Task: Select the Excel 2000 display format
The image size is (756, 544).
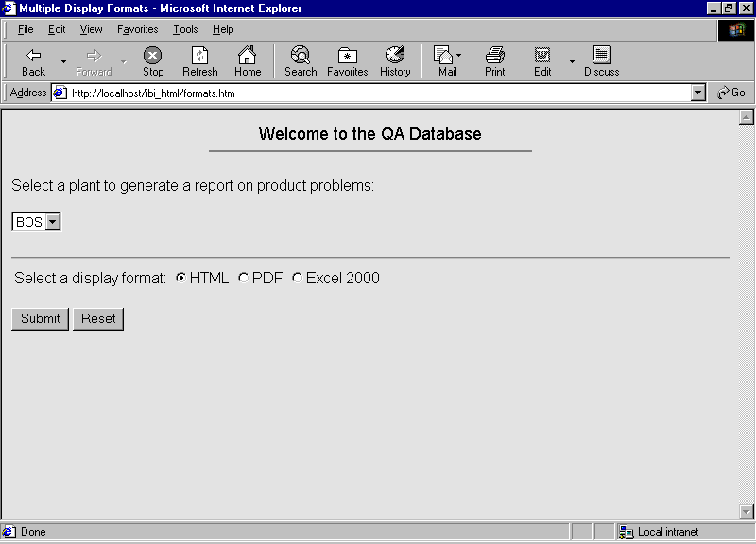Action: click(298, 278)
